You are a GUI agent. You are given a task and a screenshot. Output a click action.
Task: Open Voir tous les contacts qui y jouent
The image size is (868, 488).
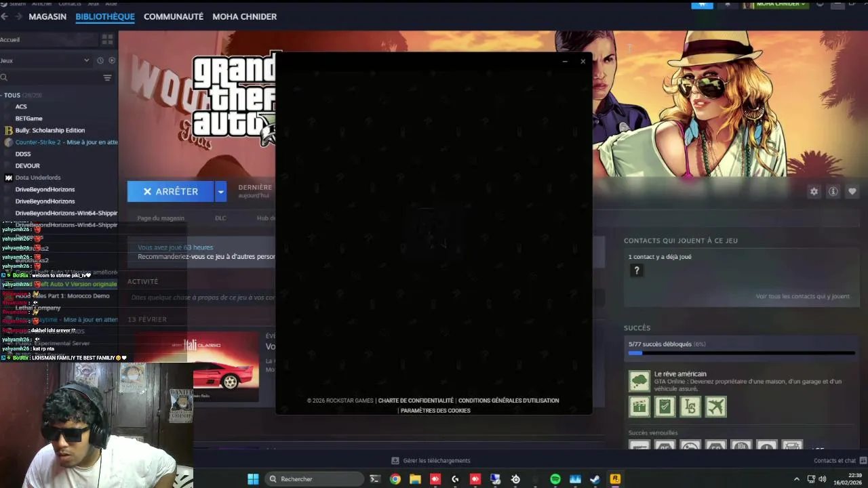803,296
